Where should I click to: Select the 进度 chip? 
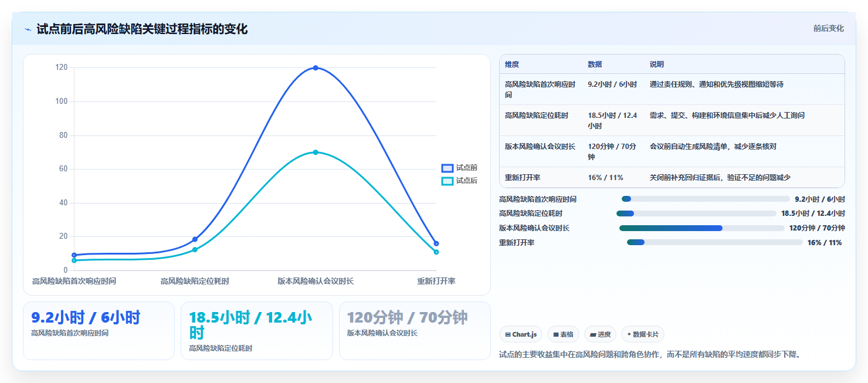tap(600, 334)
